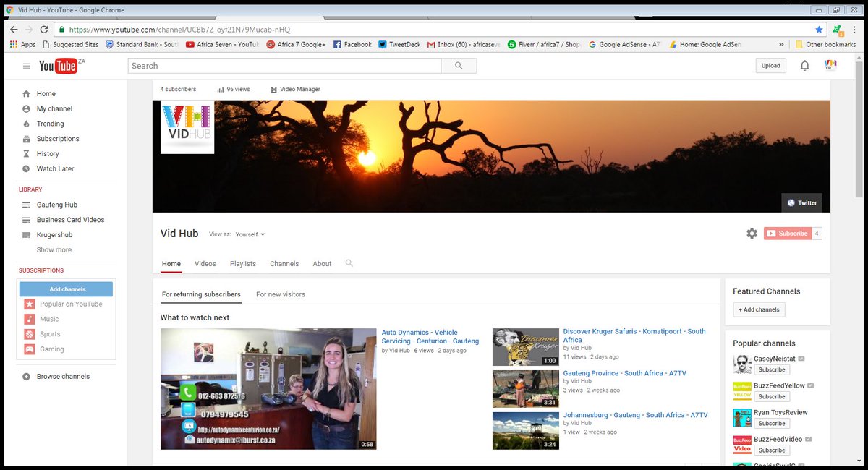Viewport: 868px width, 470px height.
Task: Switch to the Videos tab
Action: [x=205, y=264]
